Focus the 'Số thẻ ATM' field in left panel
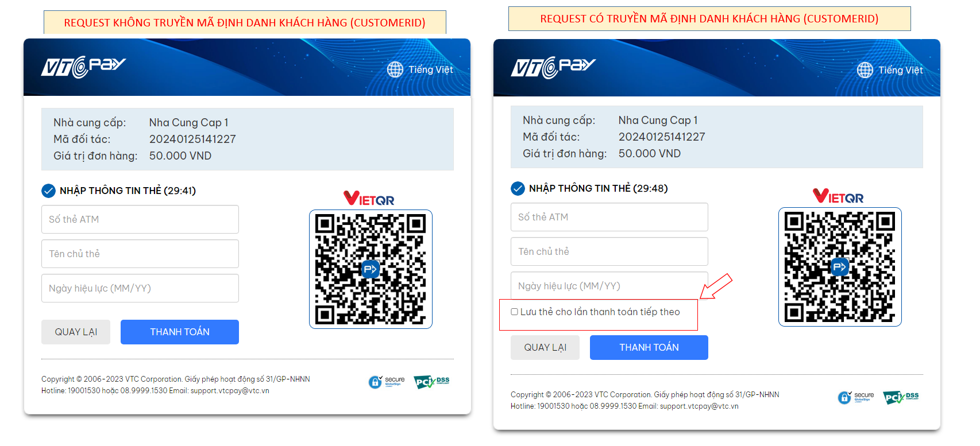980x446 pixels. point(140,219)
